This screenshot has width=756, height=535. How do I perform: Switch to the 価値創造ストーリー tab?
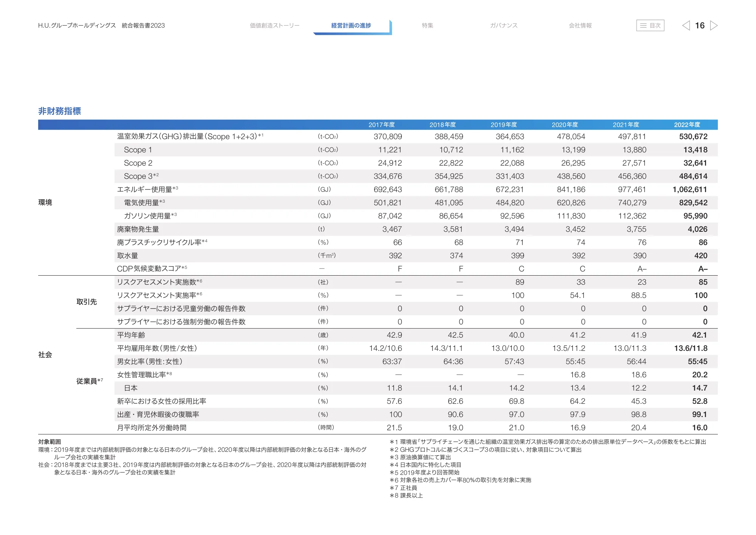click(274, 26)
